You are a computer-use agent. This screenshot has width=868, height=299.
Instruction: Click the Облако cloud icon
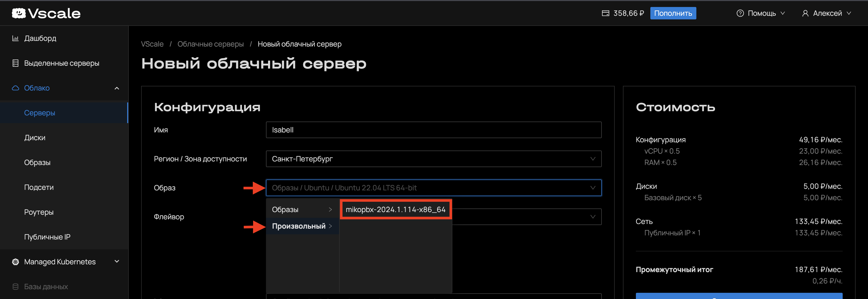pos(15,88)
